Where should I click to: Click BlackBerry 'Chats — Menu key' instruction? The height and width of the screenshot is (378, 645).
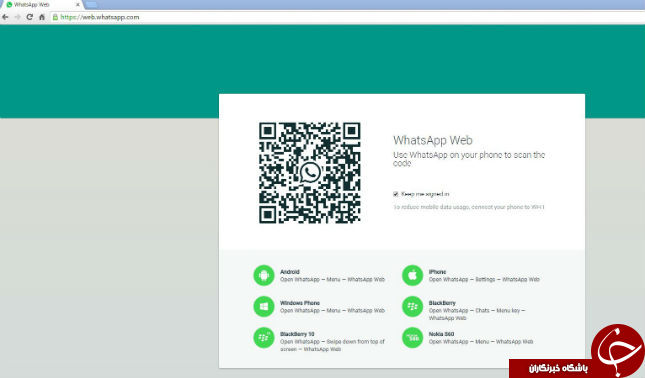click(x=477, y=314)
